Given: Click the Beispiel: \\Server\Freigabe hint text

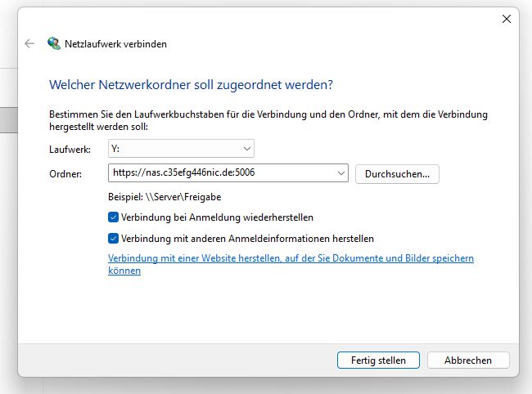Looking at the screenshot, I should point(165,197).
